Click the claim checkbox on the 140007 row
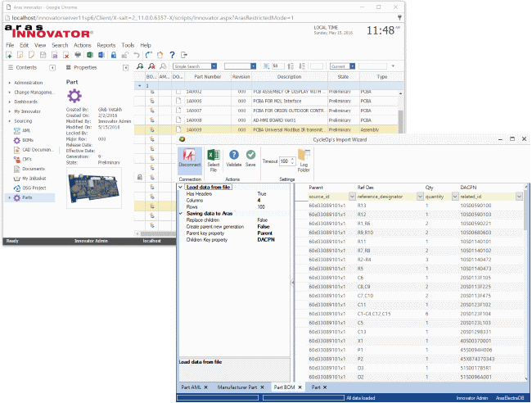The image size is (532, 403). coord(178,111)
